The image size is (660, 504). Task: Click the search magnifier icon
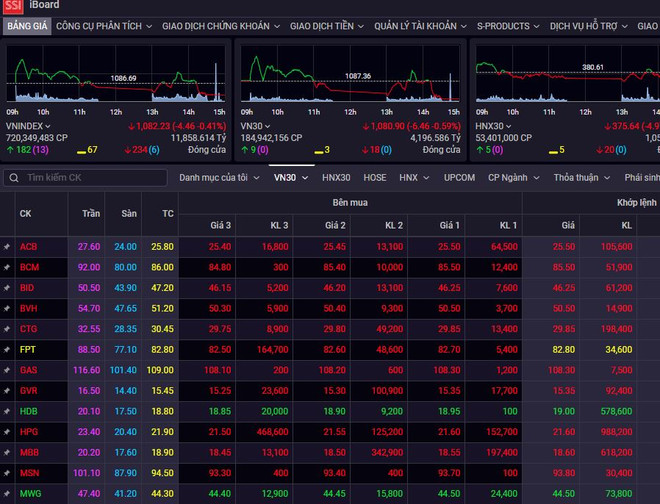(x=14, y=178)
